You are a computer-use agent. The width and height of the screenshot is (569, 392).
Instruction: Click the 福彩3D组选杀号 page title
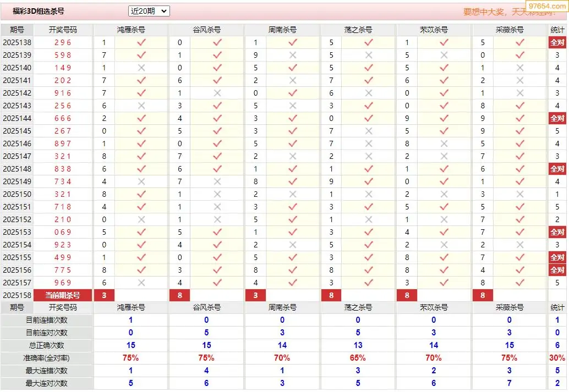[x=39, y=11]
